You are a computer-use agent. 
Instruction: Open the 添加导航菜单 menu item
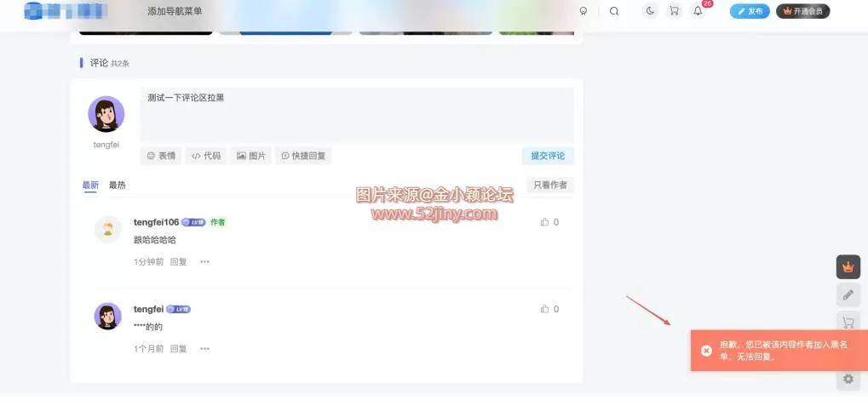point(175,11)
